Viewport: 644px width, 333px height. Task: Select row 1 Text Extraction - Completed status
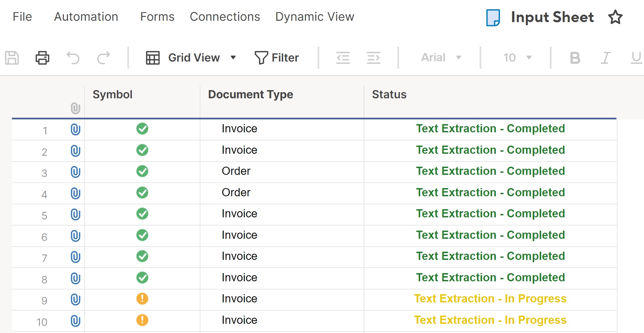490,129
